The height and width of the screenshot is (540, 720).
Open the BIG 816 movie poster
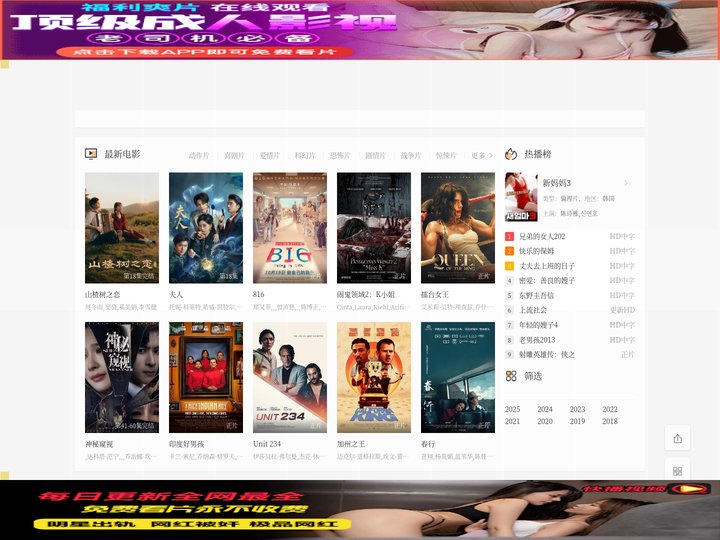click(x=290, y=228)
